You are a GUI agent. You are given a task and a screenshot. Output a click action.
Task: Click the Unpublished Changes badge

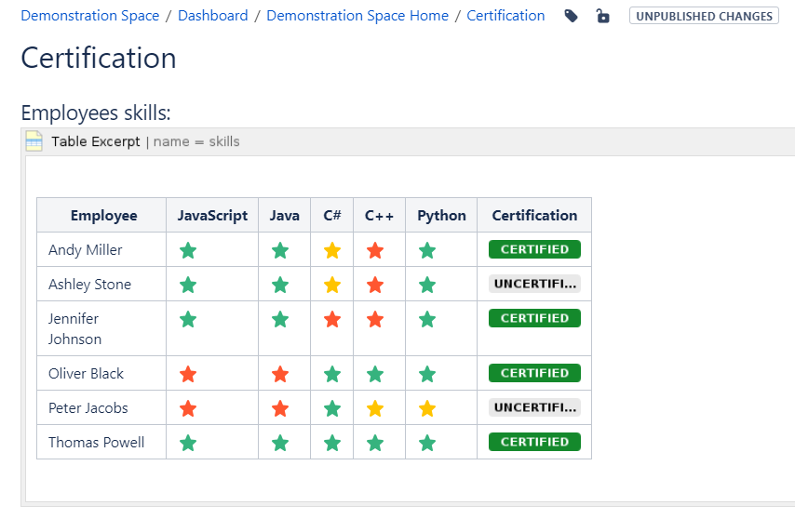pos(704,16)
